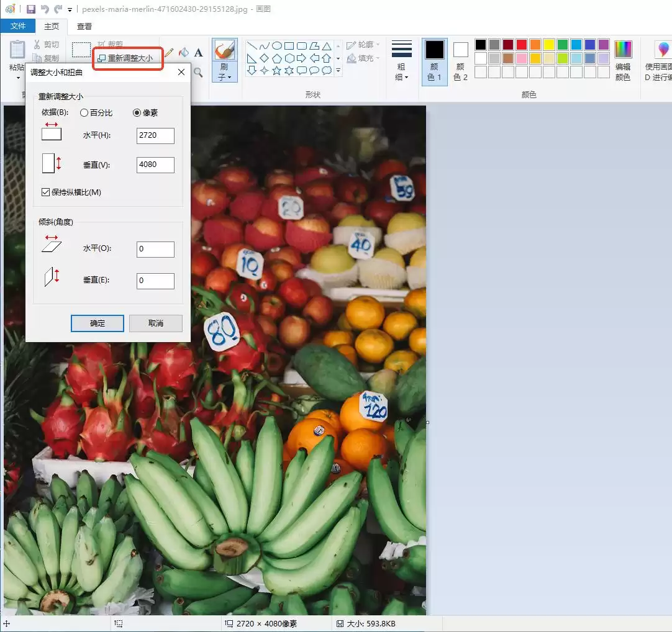
Task: Select the Text tool (A icon)
Action: tap(199, 53)
